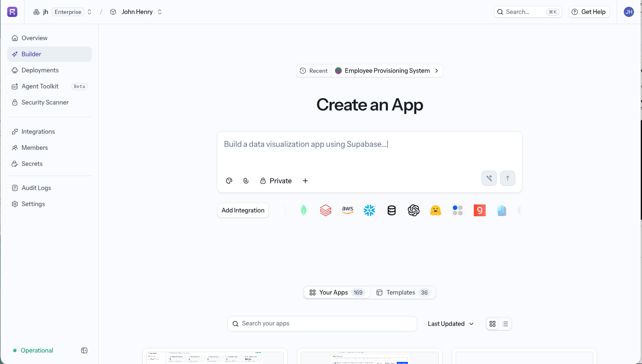The image size is (642, 364).
Task: Click the plus icon in prompt box
Action: pos(305,181)
